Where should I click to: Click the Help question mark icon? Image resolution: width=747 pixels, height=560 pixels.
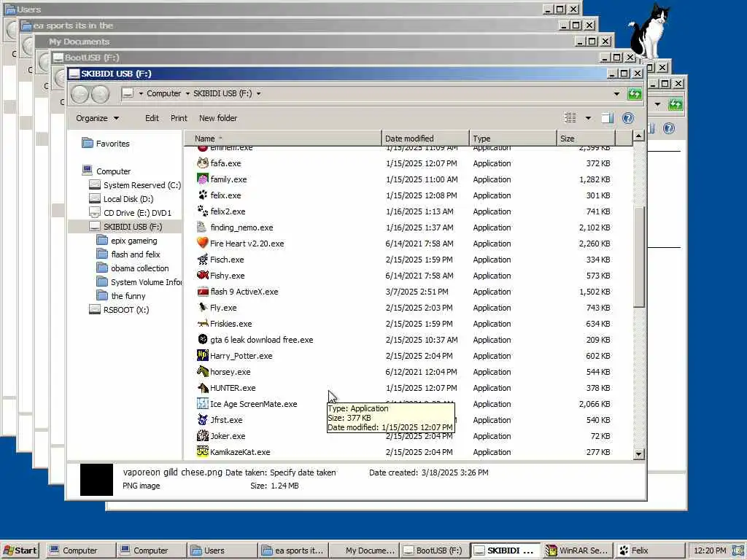click(628, 118)
